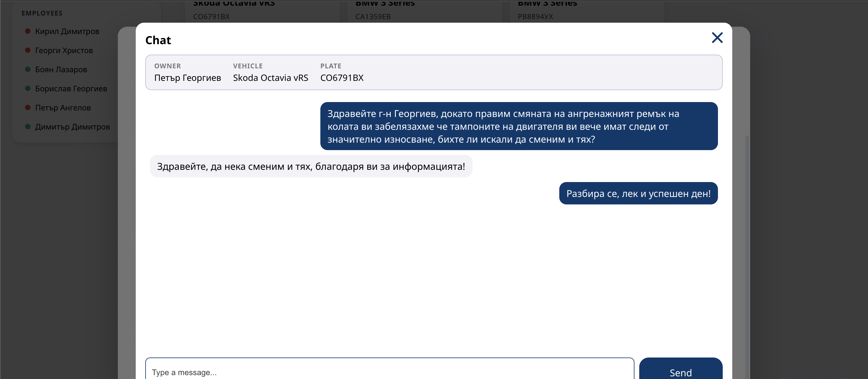Click the CA1359EB vehicle card in the background
This screenshot has width=868, height=379.
pos(424,11)
